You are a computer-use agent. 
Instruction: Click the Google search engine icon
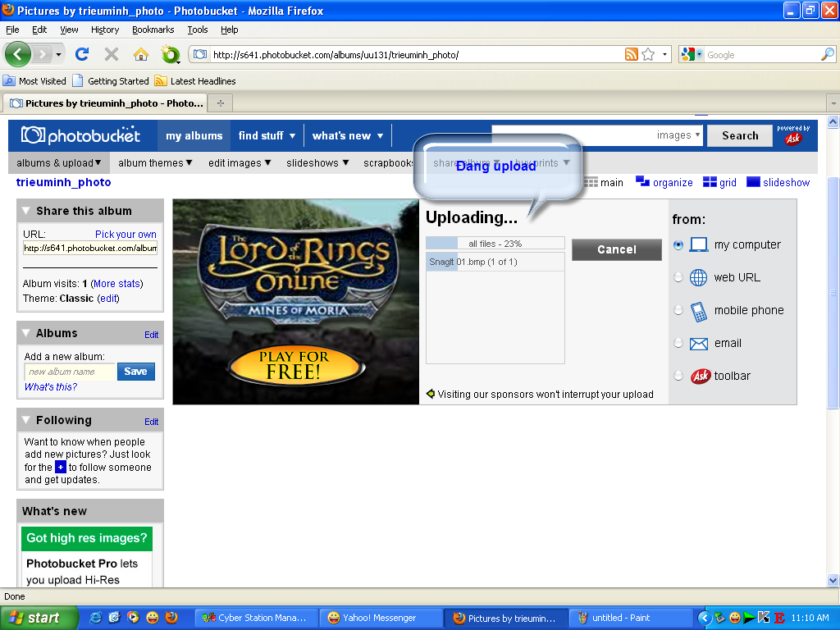(x=688, y=54)
